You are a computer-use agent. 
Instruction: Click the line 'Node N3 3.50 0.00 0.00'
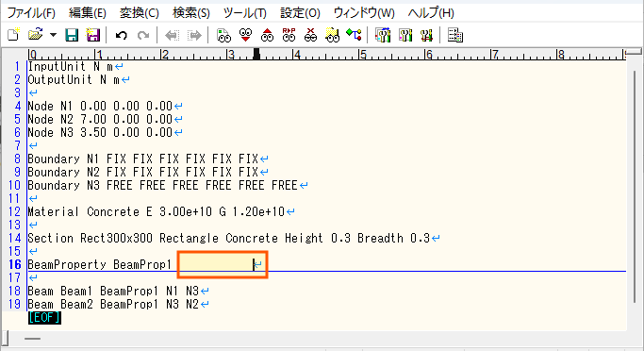tap(100, 132)
